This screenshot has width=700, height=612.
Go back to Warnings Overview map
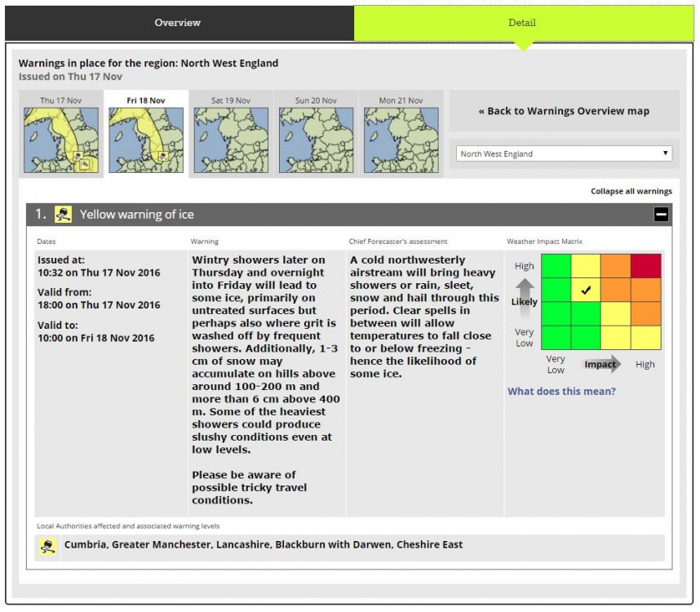[564, 111]
